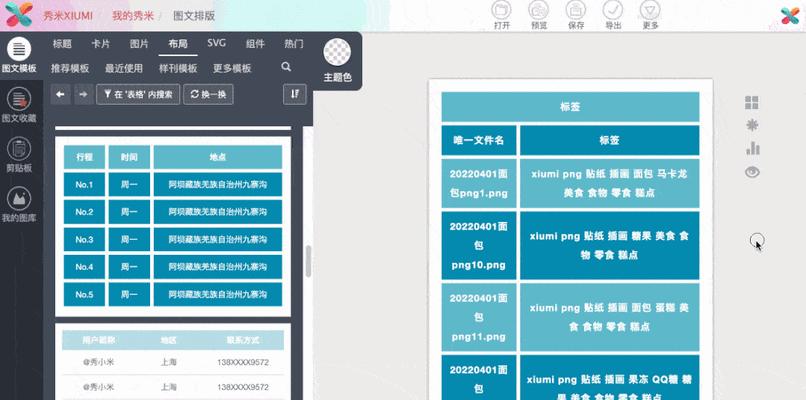
Task: Click the 20220401面包png10.png cell
Action: pyautogui.click(x=479, y=246)
